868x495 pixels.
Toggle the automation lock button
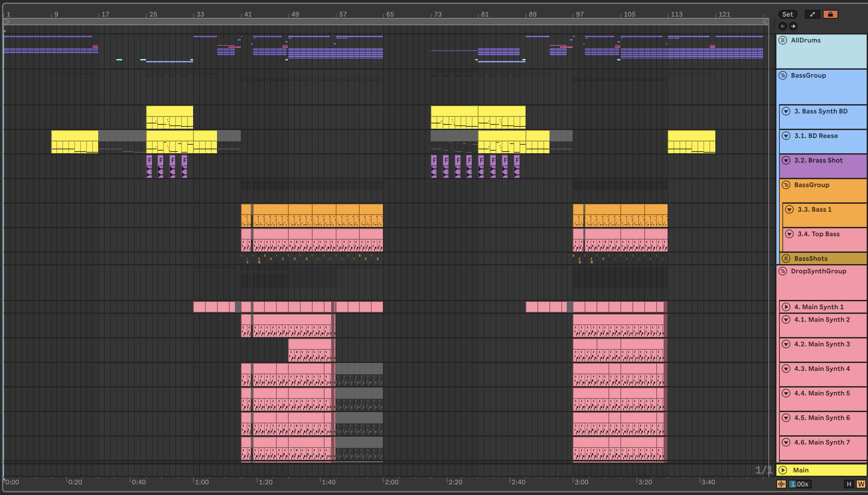tap(830, 14)
